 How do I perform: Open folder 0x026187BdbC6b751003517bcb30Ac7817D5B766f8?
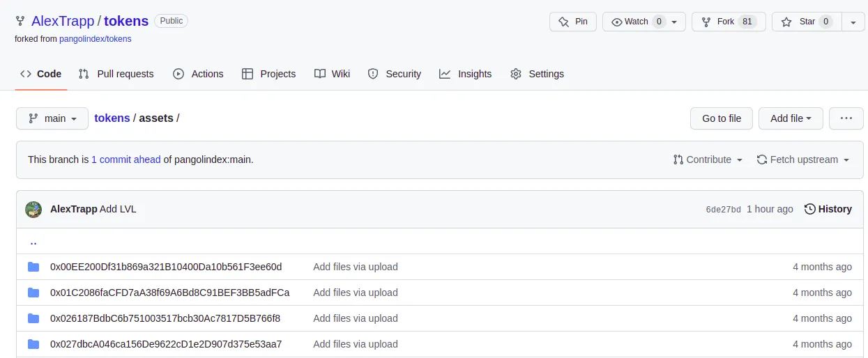[x=165, y=318]
